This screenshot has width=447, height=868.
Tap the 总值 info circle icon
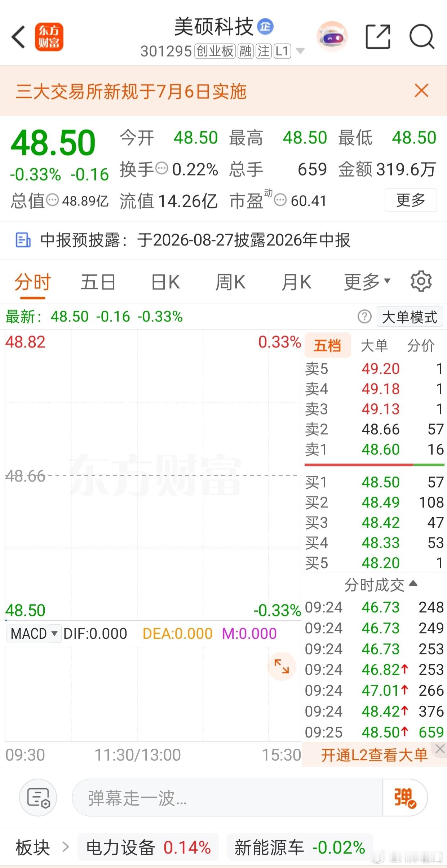[x=53, y=199]
